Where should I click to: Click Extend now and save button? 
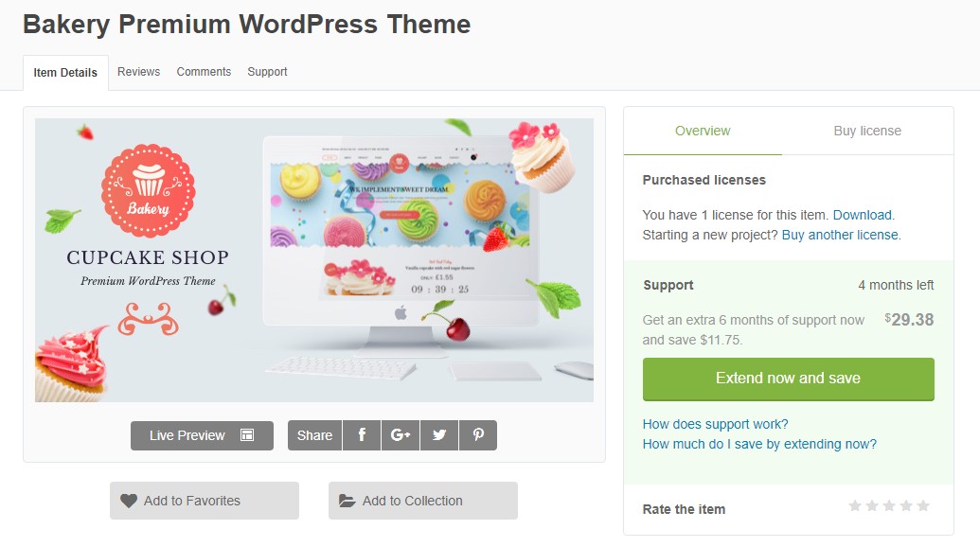[x=788, y=379]
